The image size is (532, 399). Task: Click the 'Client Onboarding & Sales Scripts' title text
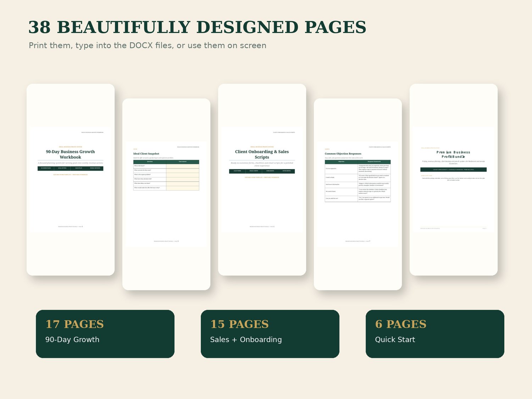(x=262, y=154)
